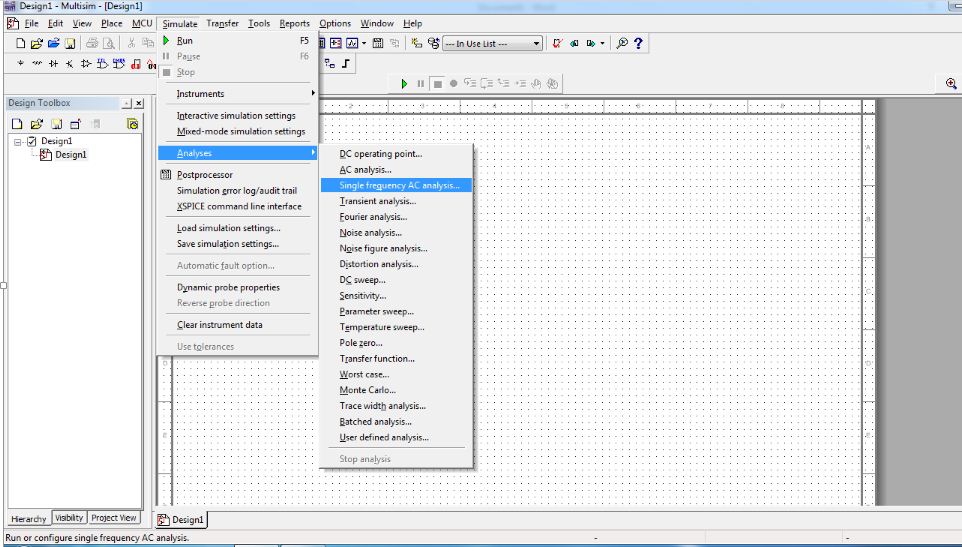This screenshot has height=547, width=962.
Task: Click the hierarchical connector icon beside bus
Action: 330,63
